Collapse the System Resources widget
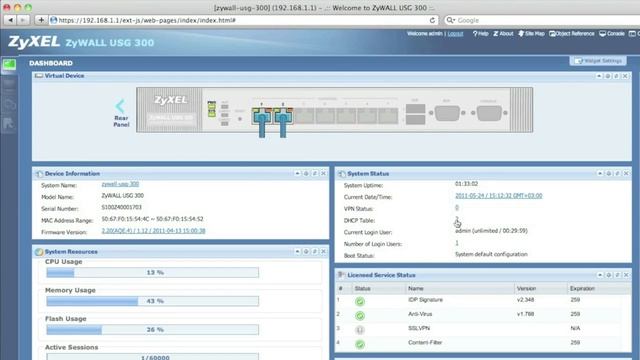Viewport: 640px width, 360px height. (x=298, y=251)
